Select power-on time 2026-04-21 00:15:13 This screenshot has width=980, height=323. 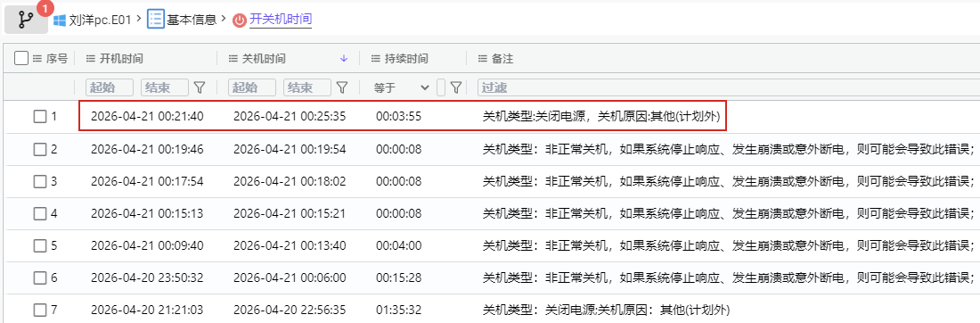tap(147, 213)
